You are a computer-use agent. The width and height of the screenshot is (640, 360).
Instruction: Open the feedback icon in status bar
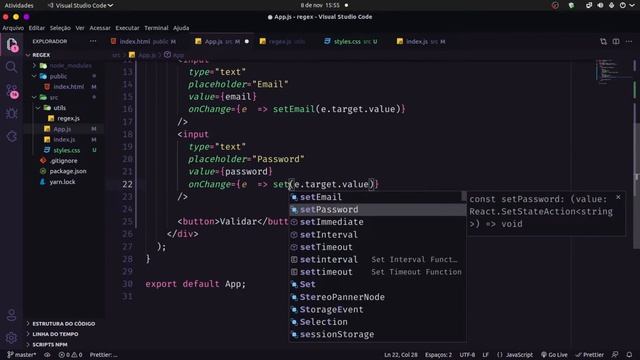[x=615, y=355]
